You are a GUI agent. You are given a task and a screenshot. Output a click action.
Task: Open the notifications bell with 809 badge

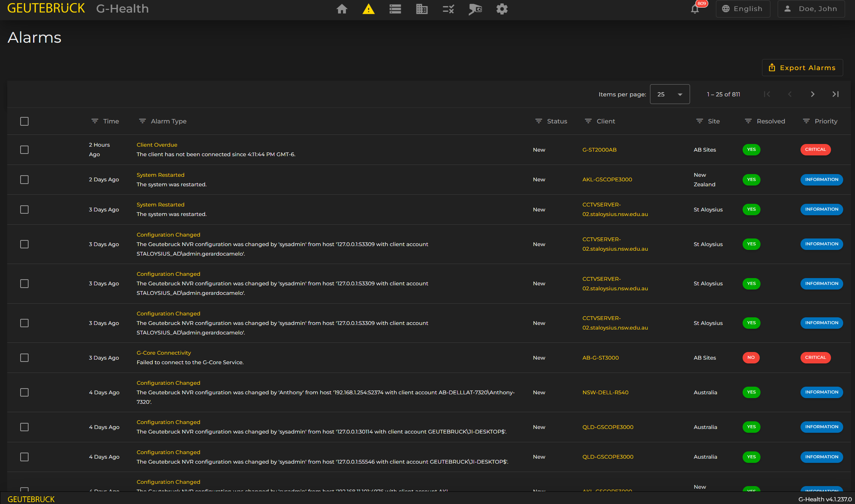(695, 9)
